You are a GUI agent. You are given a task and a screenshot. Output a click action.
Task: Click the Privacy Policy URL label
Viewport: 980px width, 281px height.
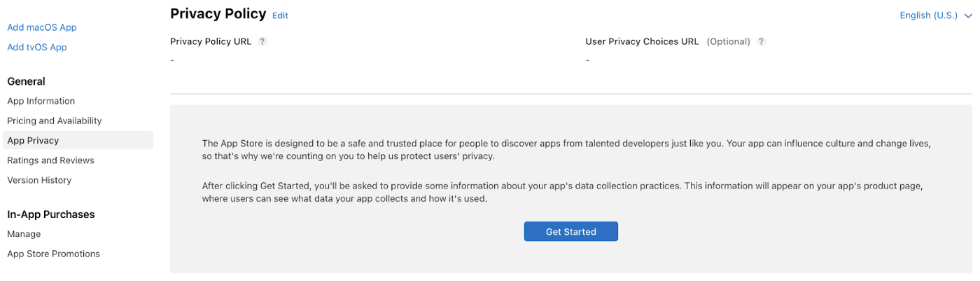click(211, 41)
